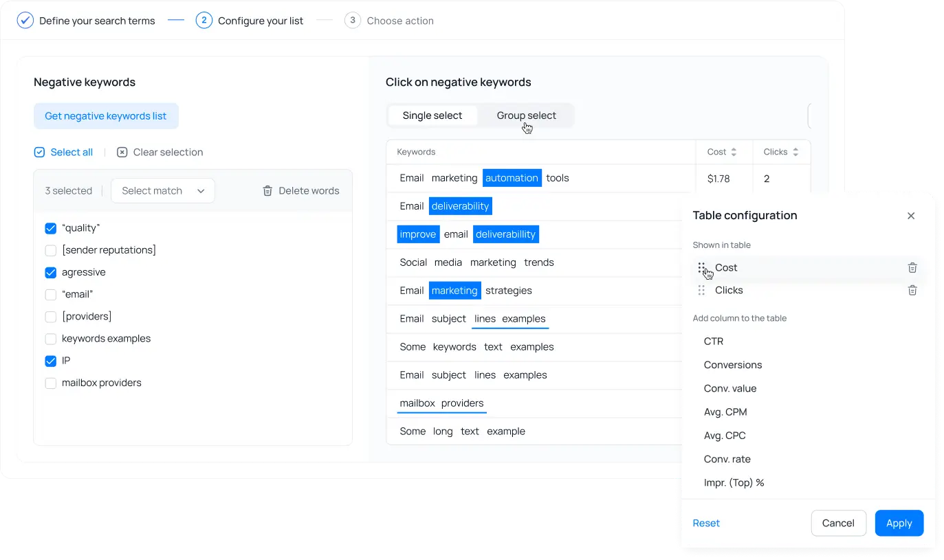
Task: Click underlined "mailbox" word in table
Action: [417, 403]
